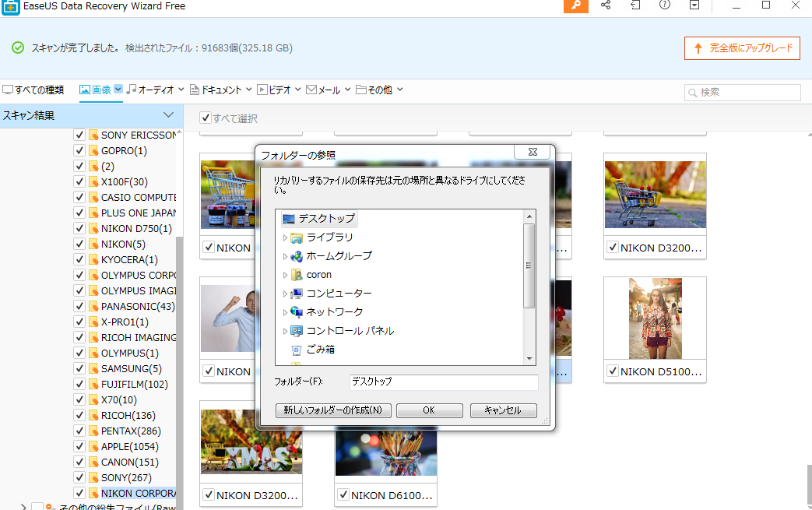Uncheck the RICOH(136) checkbox

coord(79,415)
